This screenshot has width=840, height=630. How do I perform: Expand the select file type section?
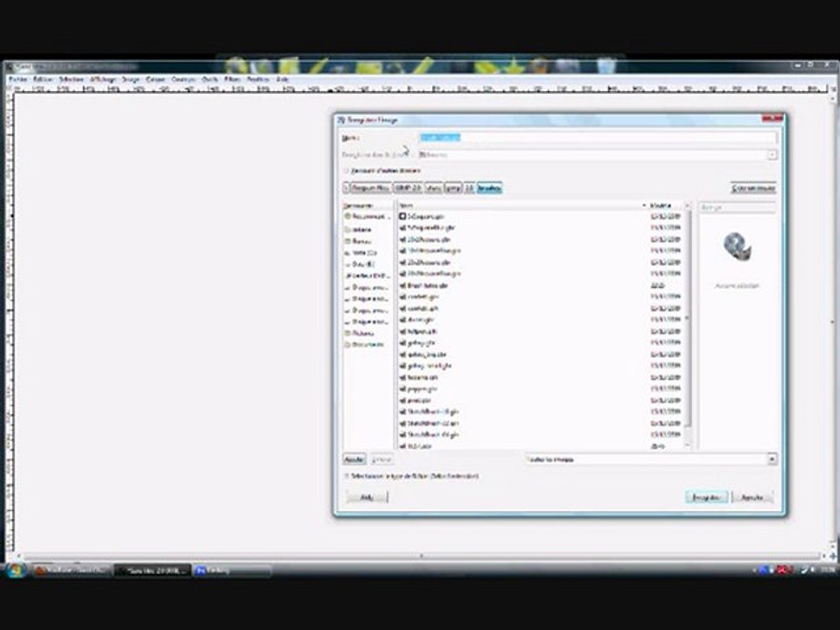pos(346,476)
